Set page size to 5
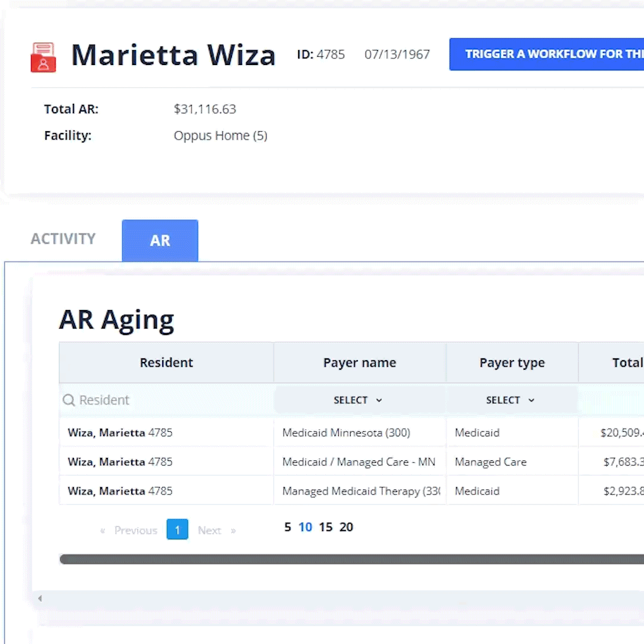 pos(287,527)
